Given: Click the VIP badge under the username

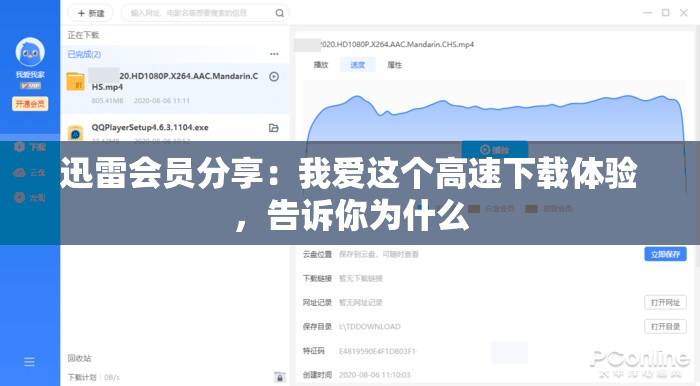Looking at the screenshot, I should point(30,85).
